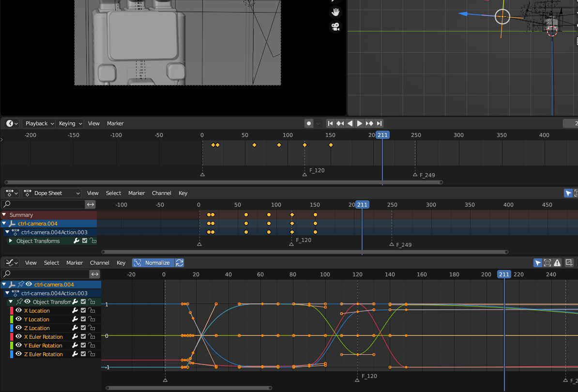The height and width of the screenshot is (392, 578).
Task: Click the F_249 marker in the timeline
Action: point(415,175)
